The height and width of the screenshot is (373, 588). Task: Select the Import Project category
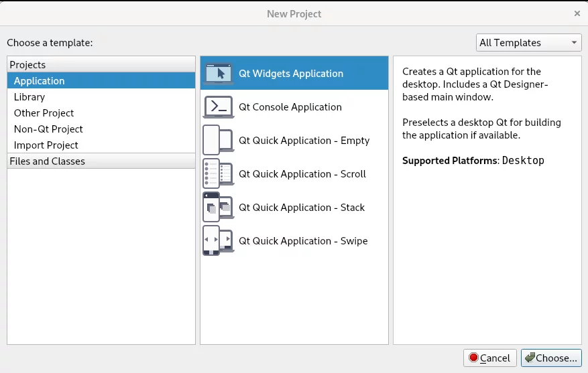pyautogui.click(x=101, y=145)
